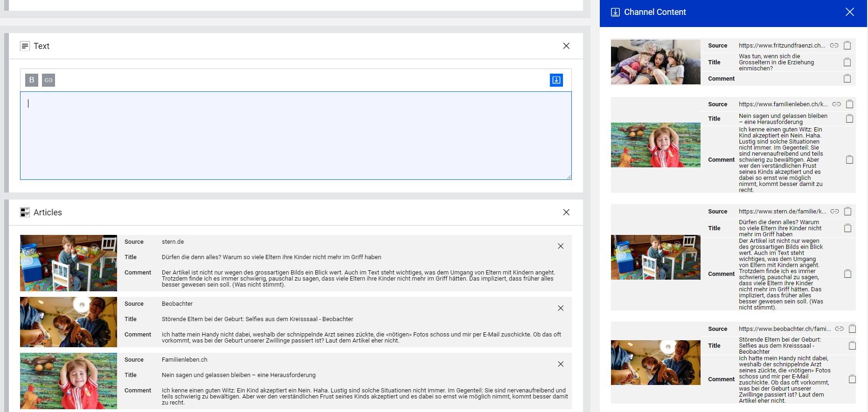Open link icon for beobachter.ch source
Viewport: 868px width, 412px height.
(x=839, y=329)
